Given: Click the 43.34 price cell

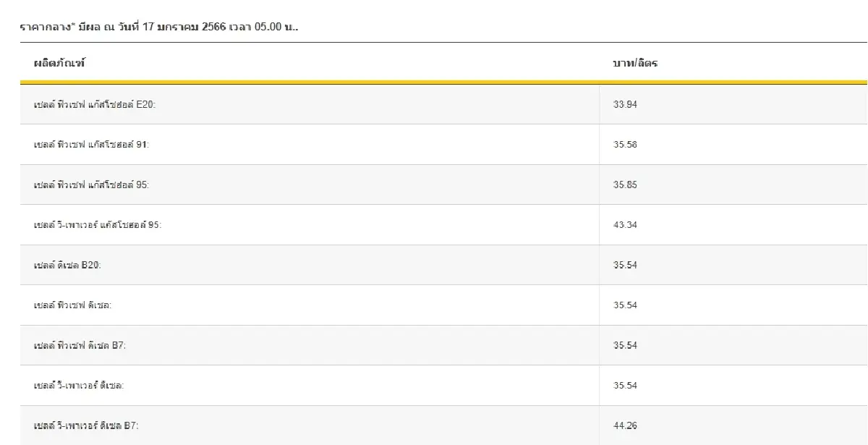Looking at the screenshot, I should point(625,225).
